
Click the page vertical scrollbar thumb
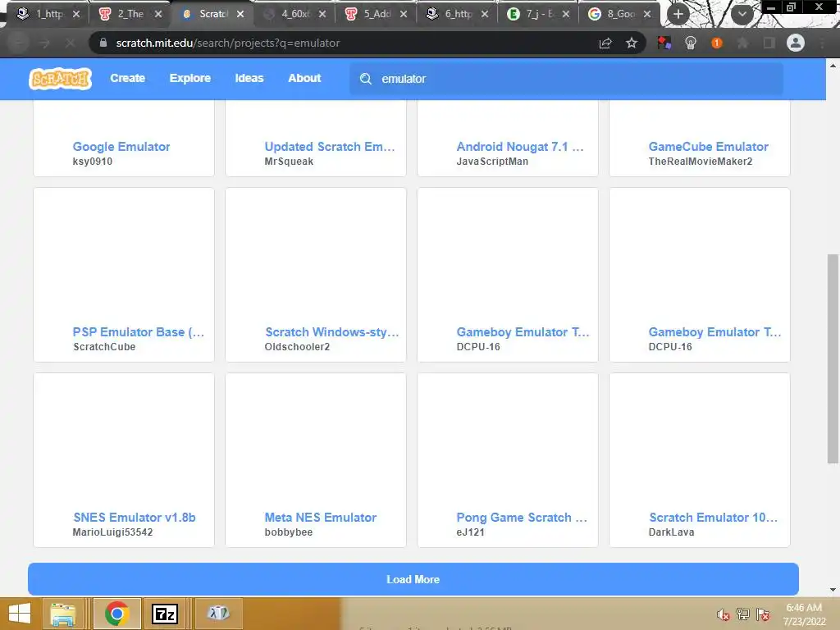833,359
